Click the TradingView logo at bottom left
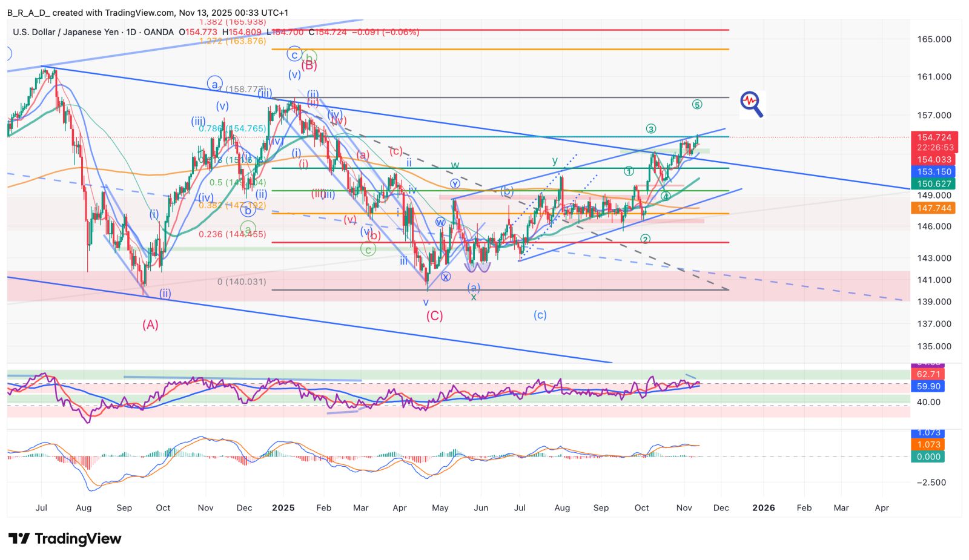The image size is (969, 560). click(x=65, y=538)
